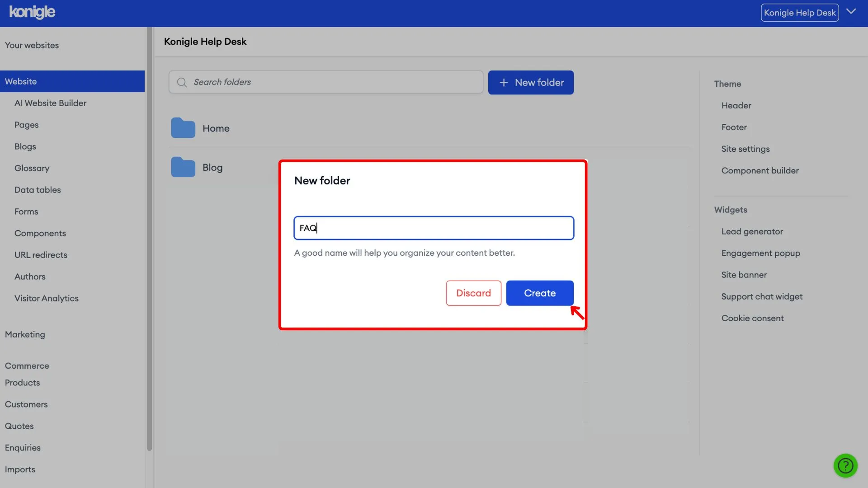
Task: Open Cookie consent widget
Action: click(752, 318)
